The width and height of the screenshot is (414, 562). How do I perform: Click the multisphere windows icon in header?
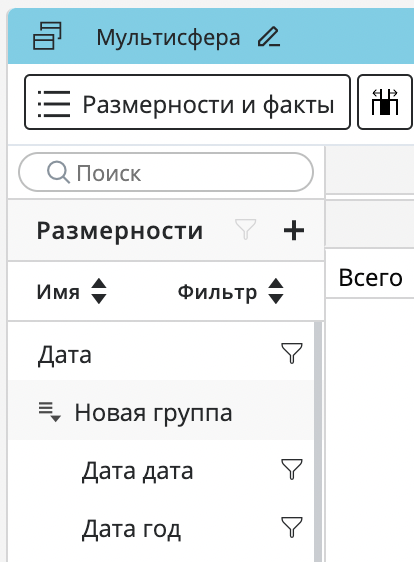tap(47, 36)
